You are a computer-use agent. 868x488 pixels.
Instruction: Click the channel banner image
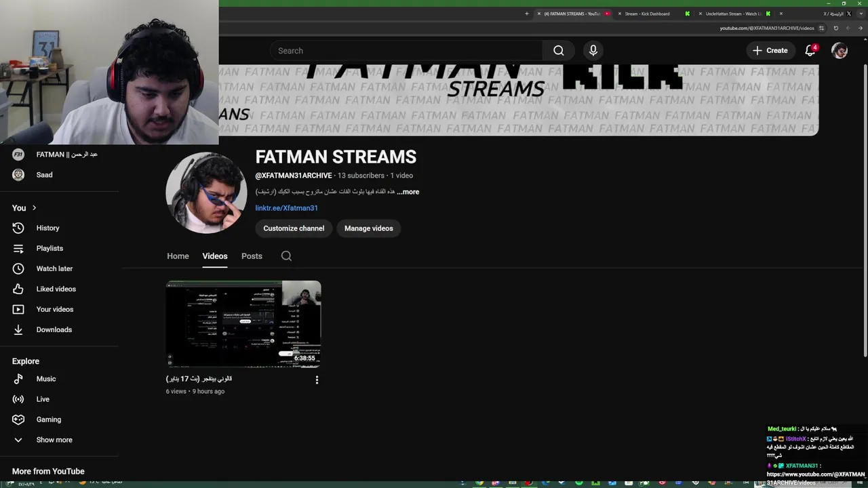click(519, 100)
